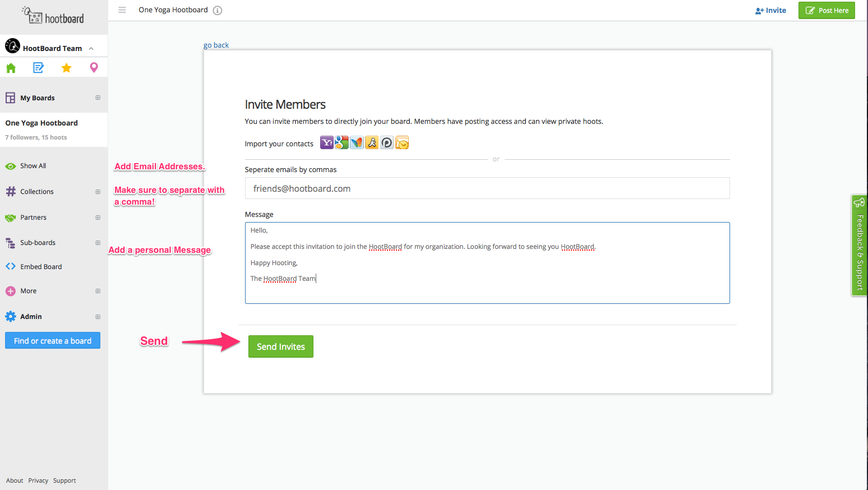Focus the email addresses input field

pos(487,188)
